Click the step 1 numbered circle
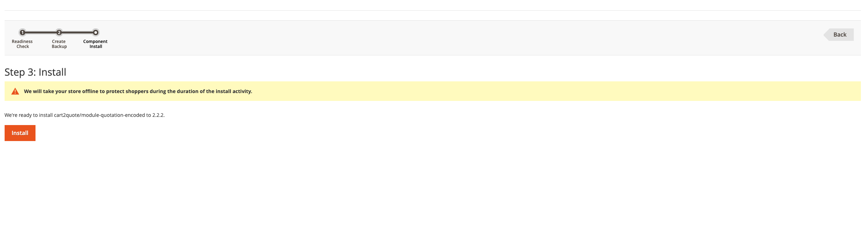The width and height of the screenshot is (868, 243). click(22, 33)
